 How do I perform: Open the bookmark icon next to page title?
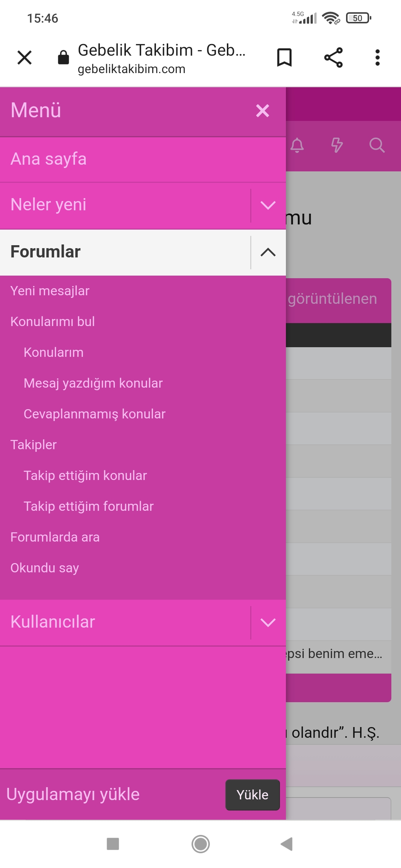(284, 57)
